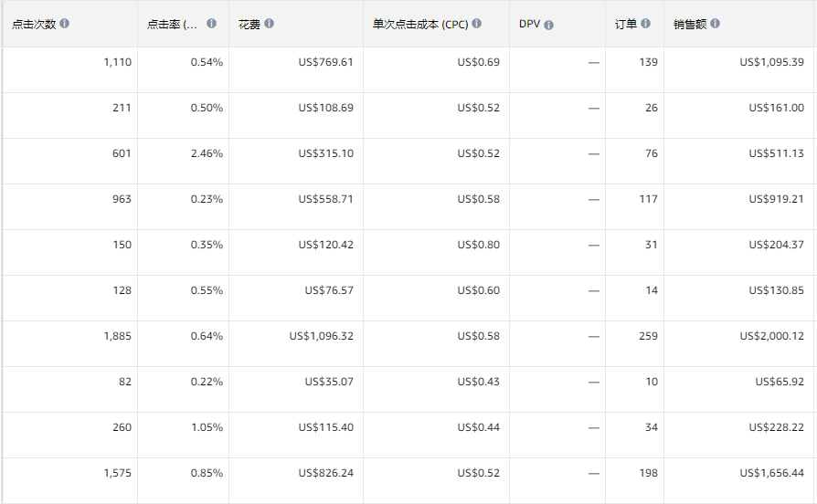Select sales value US$511.13
This screenshot has width=817, height=504.
point(777,153)
